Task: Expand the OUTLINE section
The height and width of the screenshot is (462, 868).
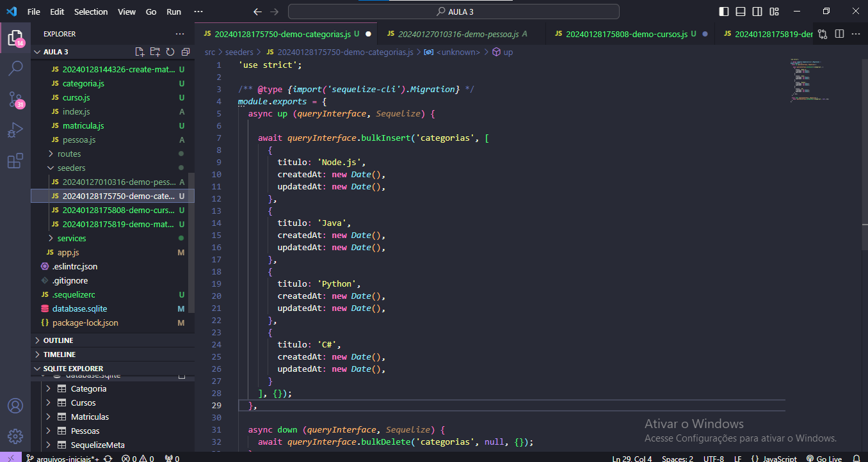Action: (x=112, y=340)
